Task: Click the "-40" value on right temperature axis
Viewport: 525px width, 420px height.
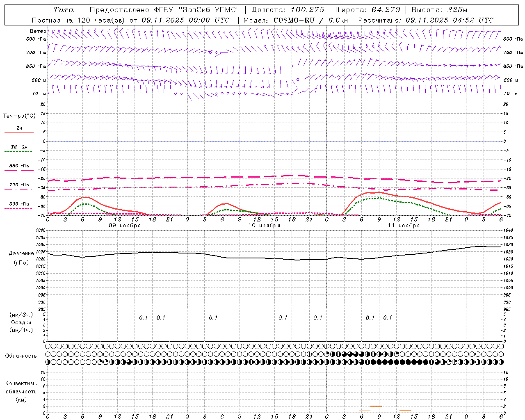Action: [508, 216]
